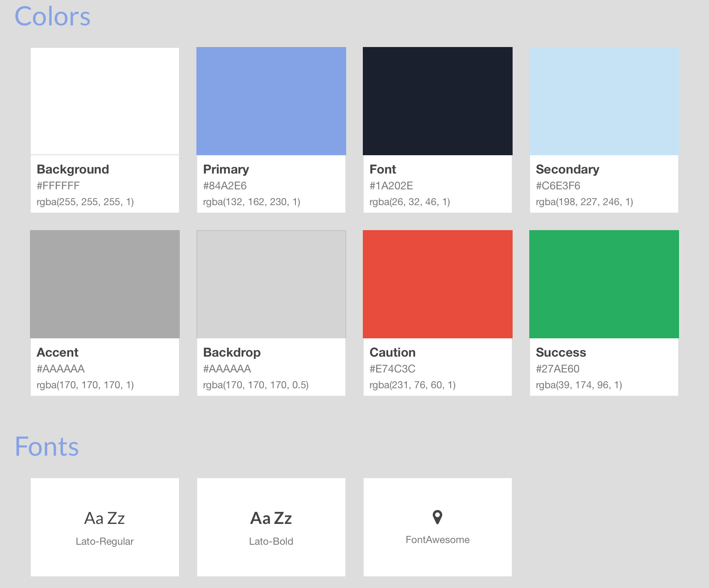Pick the light blue Secondary swatch
Viewport: 709px width, 588px height.
point(604,101)
